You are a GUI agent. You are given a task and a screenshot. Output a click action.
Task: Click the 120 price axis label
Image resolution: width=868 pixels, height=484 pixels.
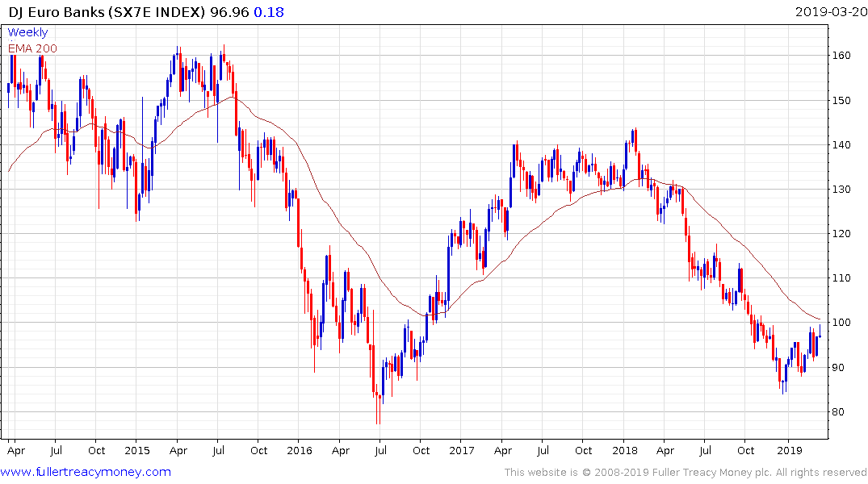[x=841, y=233]
